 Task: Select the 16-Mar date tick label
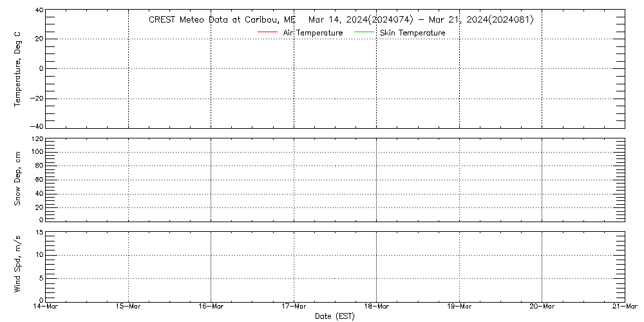point(211,307)
